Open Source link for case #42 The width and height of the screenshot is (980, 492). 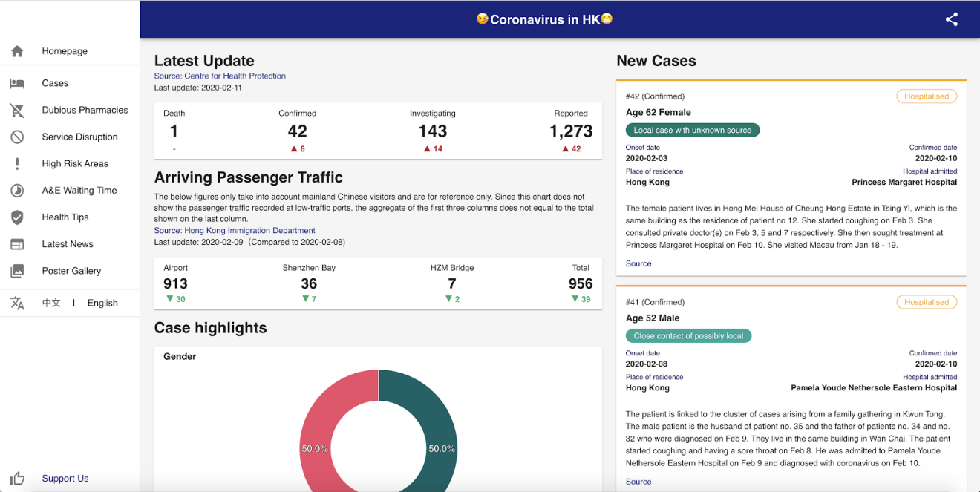[x=638, y=263]
